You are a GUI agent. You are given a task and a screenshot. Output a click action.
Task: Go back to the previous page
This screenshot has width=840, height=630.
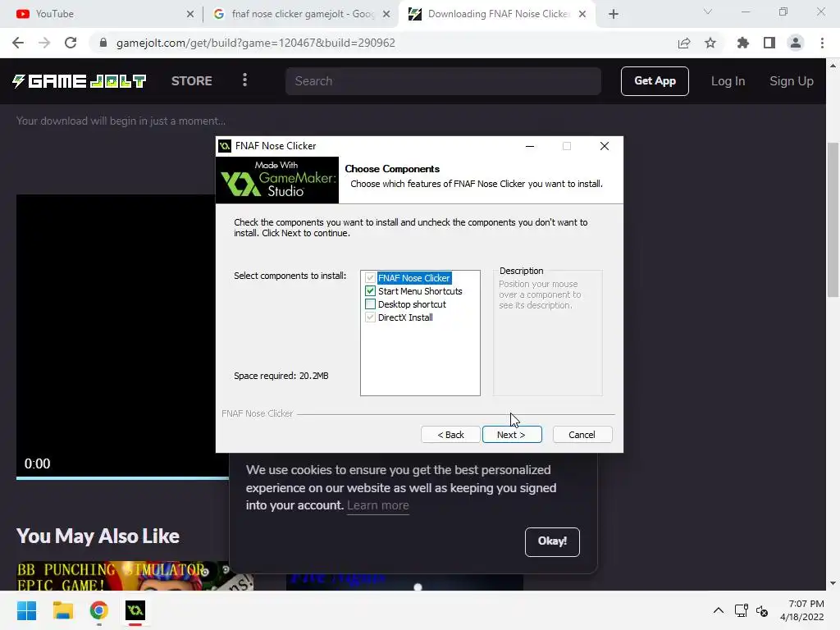click(18, 43)
